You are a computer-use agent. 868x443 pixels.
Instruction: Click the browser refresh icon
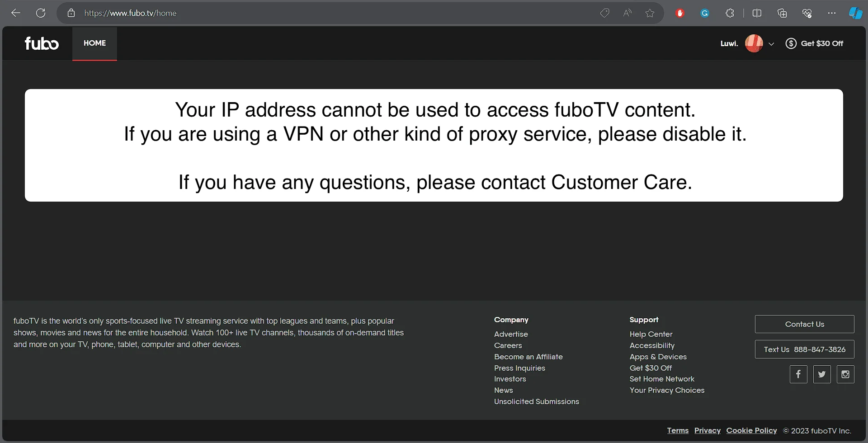[x=41, y=13]
